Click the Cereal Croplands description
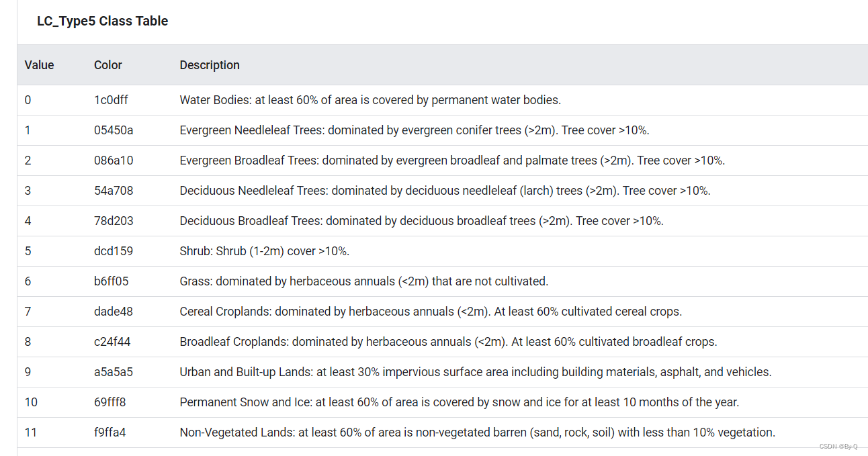Screen dimensions: 868x456 coord(431,312)
